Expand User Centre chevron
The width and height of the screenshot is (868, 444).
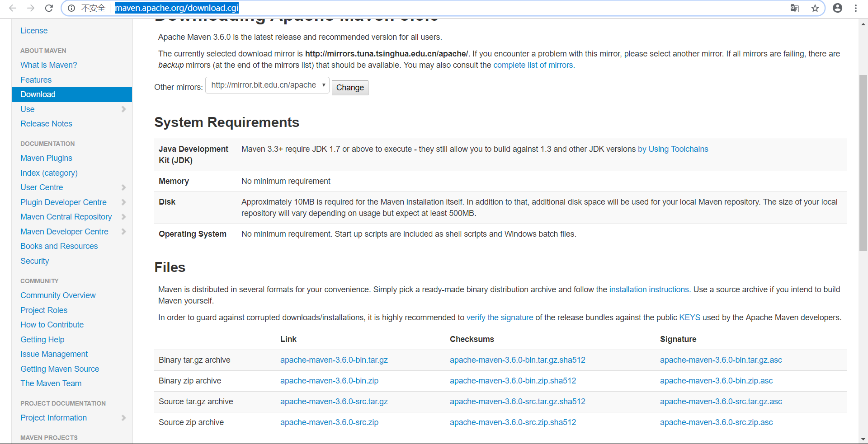coord(123,187)
